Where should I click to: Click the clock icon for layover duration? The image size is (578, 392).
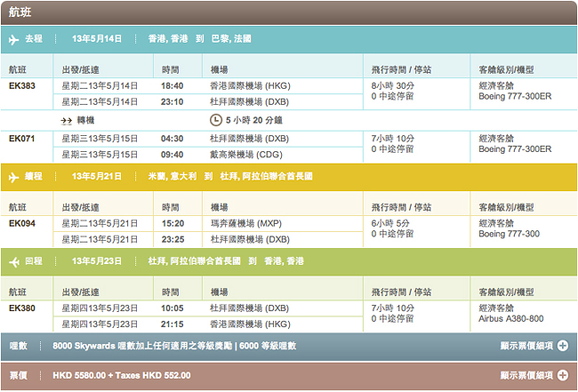click(215, 120)
